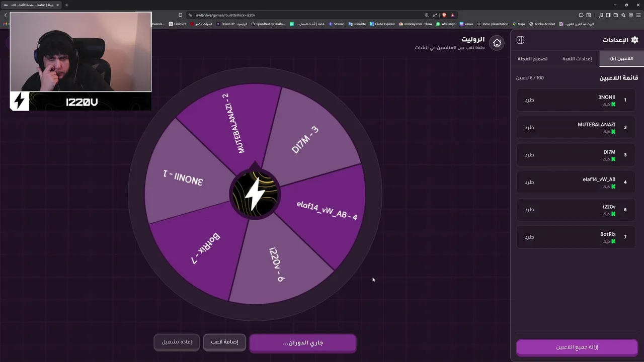Click the green Kick logo under i220v
Screen dimensions: 644x362
click(x=613, y=214)
